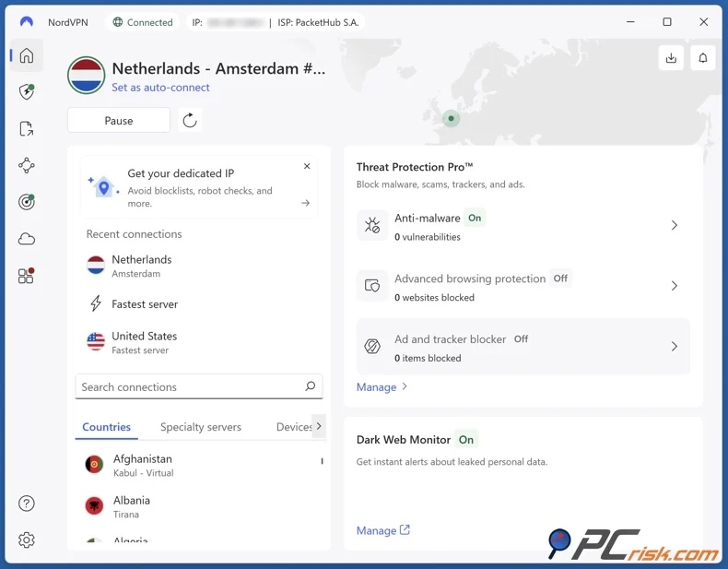Screen dimensions: 728x569
Task: Expand Ad and tracker blocker chevron
Action: [675, 346]
